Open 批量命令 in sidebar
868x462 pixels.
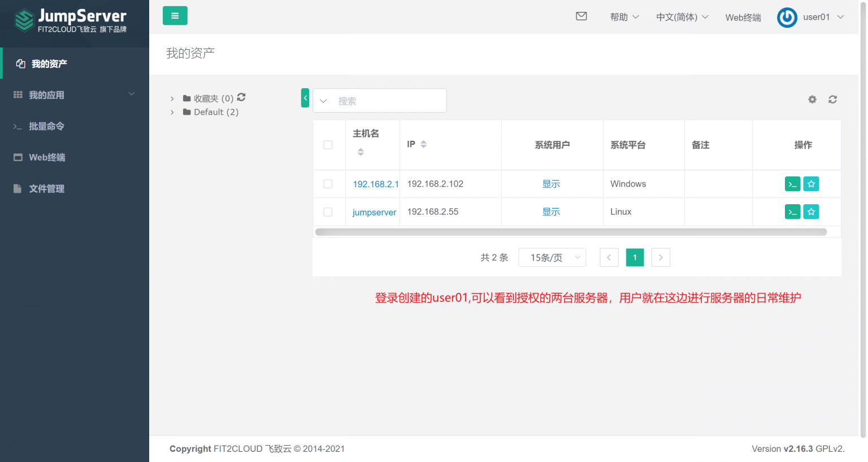pos(75,126)
